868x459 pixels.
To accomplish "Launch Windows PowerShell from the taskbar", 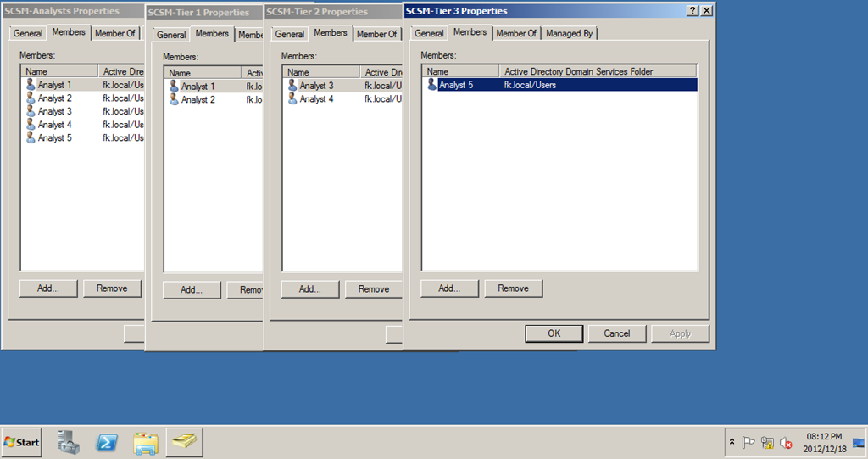I will (106, 442).
